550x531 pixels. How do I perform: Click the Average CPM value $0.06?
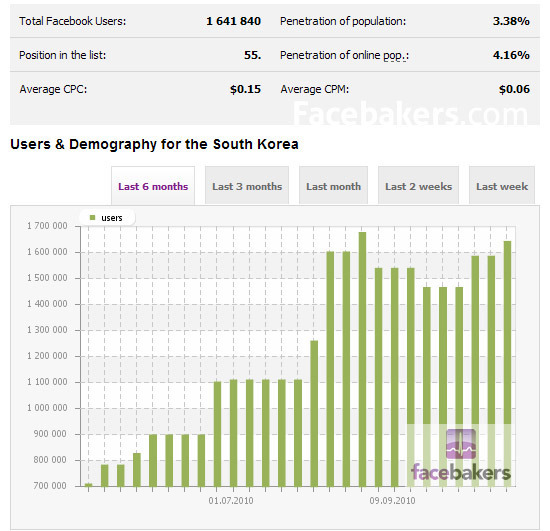(x=514, y=89)
